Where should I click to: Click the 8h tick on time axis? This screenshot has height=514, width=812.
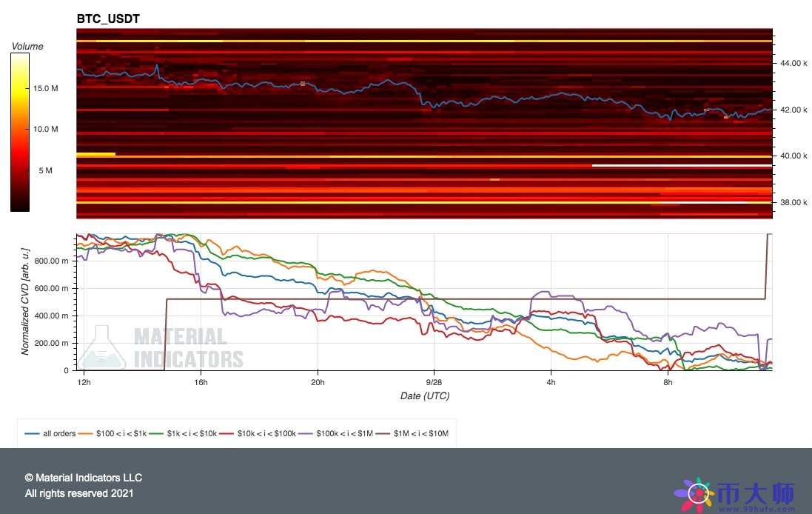668,382
